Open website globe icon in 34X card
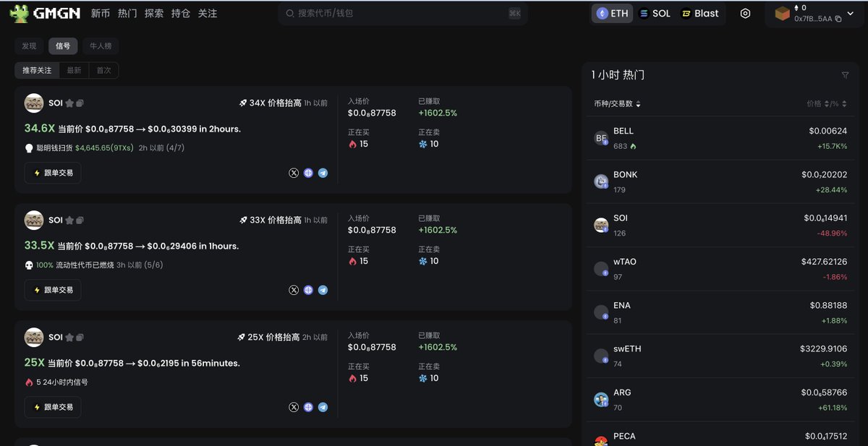This screenshot has width=868, height=446. (308, 173)
